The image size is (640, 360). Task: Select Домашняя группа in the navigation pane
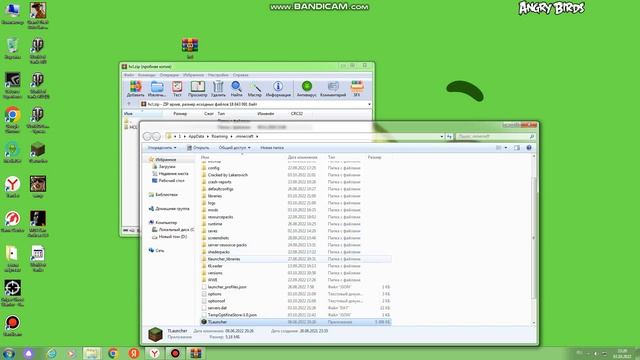click(x=169, y=209)
